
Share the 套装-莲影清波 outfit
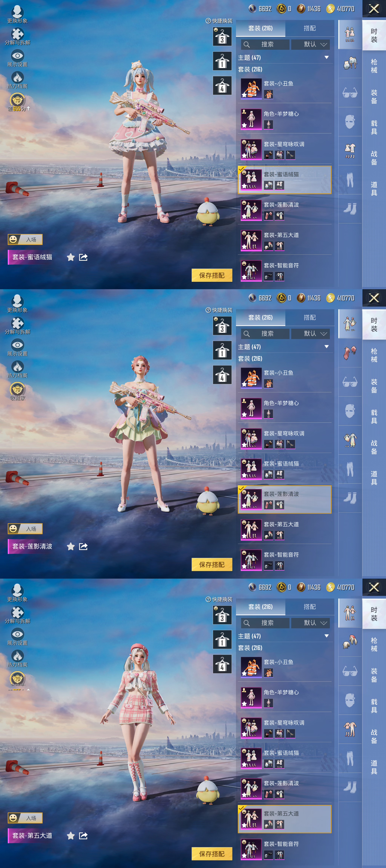tap(83, 547)
